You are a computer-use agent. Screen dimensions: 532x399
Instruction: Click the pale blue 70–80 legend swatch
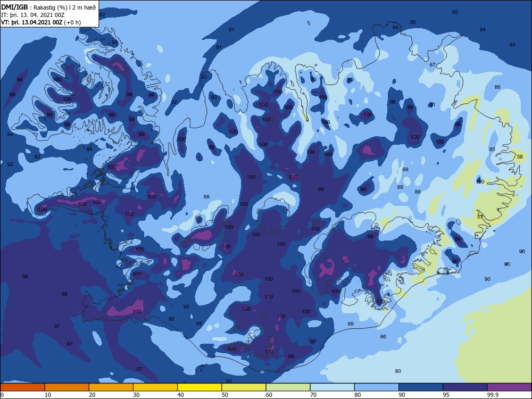pos(332,387)
